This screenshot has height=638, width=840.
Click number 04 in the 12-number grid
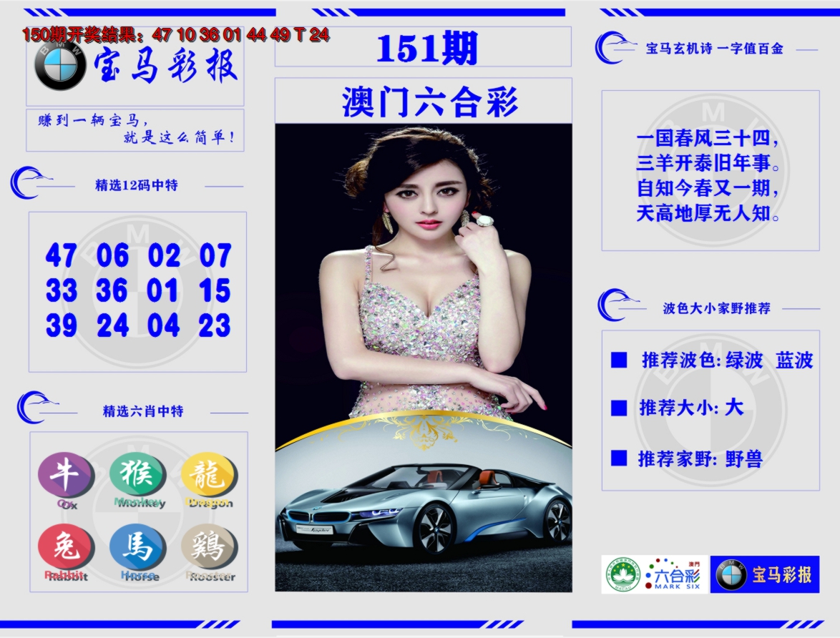click(163, 325)
